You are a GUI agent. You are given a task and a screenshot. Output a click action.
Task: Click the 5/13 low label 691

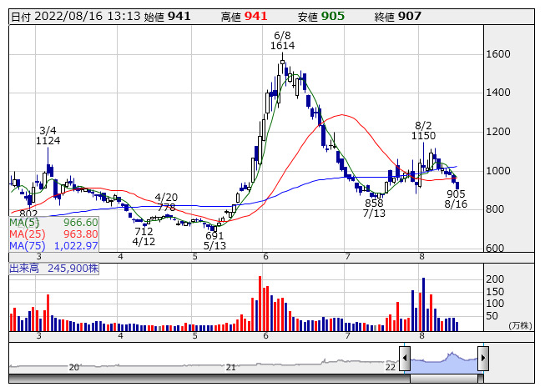[x=215, y=236]
